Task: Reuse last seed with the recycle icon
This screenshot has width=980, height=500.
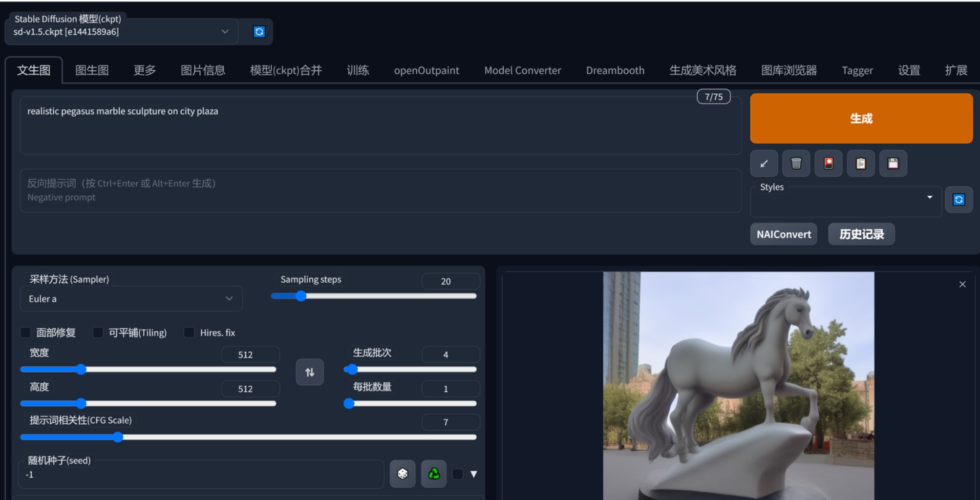Action: point(434,474)
